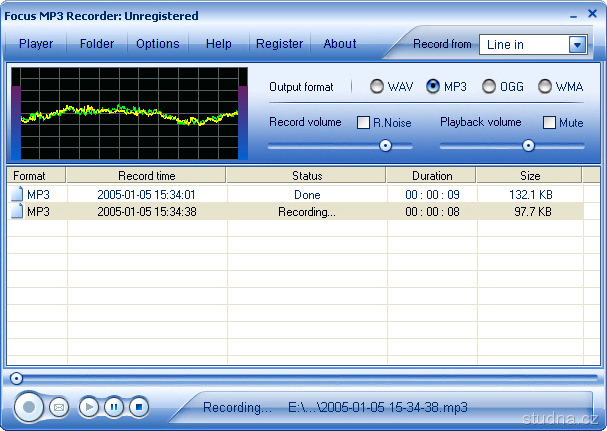This screenshot has height=431, width=607.
Task: Open the Record from dropdown arrow
Action: 577,45
